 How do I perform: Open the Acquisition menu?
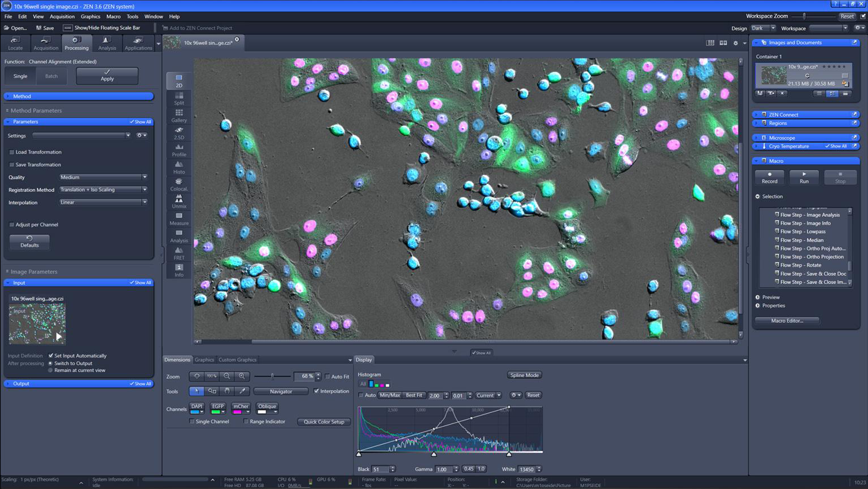(62, 16)
